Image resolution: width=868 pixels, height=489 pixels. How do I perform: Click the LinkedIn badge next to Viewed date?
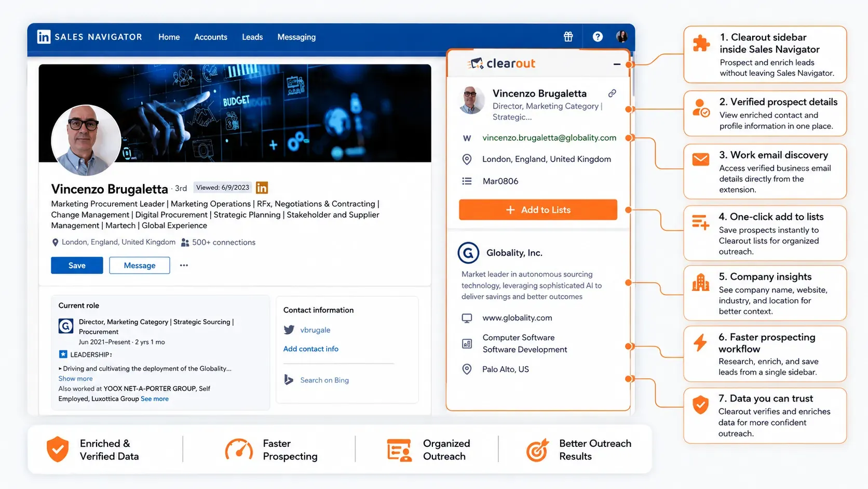[x=262, y=188]
